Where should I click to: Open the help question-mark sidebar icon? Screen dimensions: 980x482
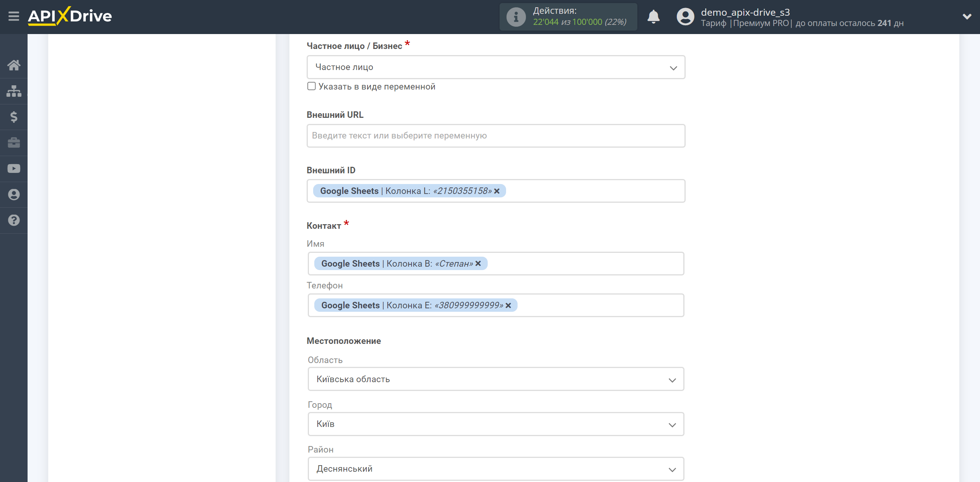(x=14, y=220)
